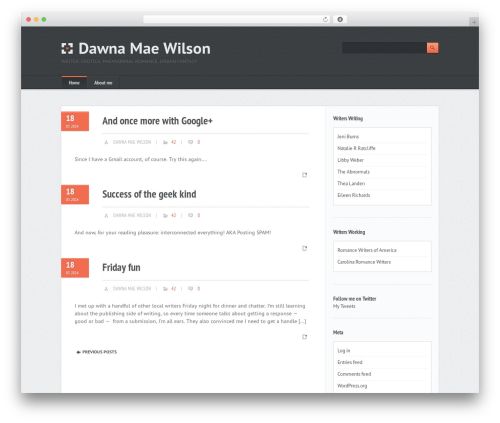Open the Libby Weber link
Screen dimensions: 500x423
pos(350,160)
